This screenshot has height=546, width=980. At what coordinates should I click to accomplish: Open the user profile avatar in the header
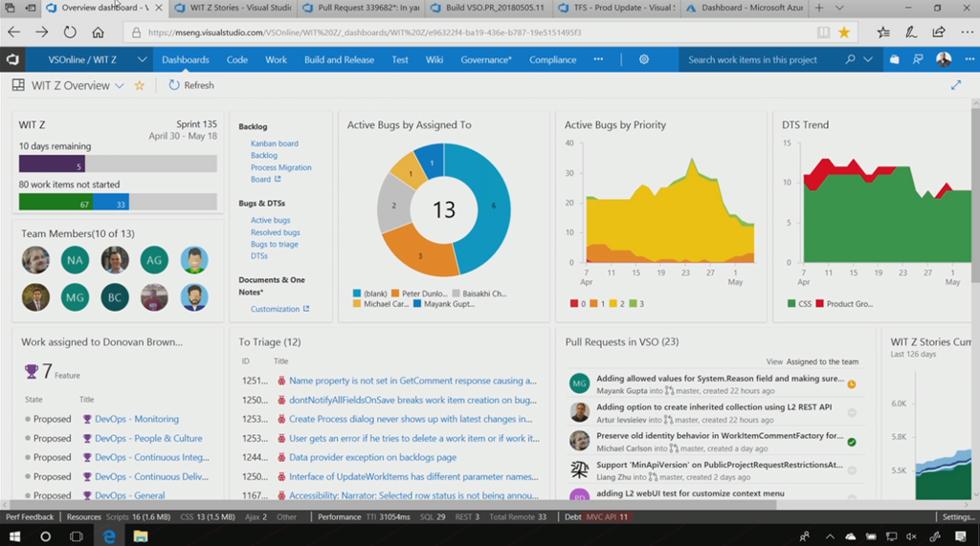click(944, 59)
